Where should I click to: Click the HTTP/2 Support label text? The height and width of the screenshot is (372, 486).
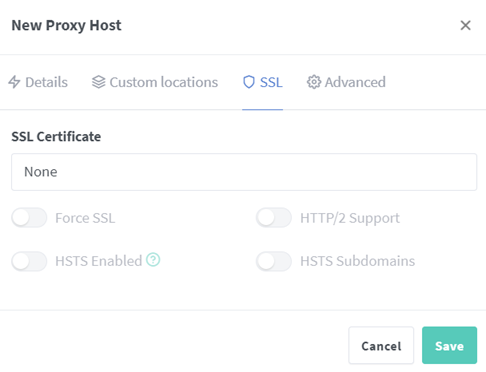coord(350,218)
